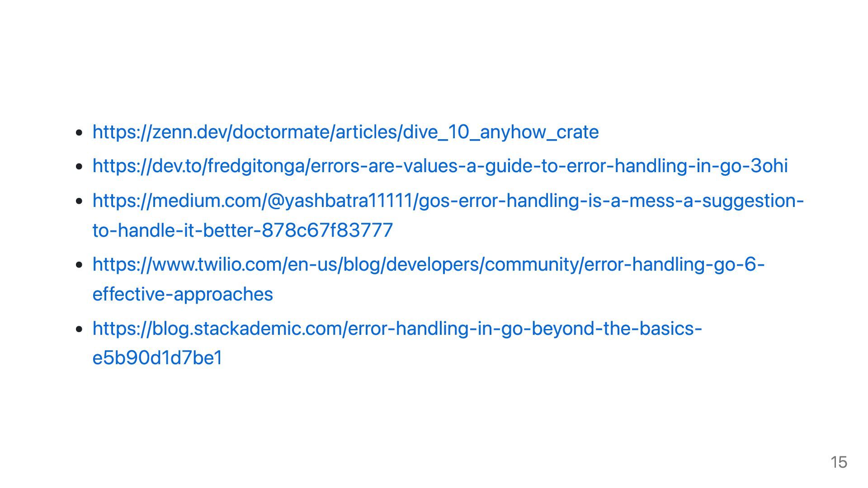The width and height of the screenshot is (868, 488).
Task: Open the zenn.dev doctormate anyhow crate link
Action: [x=345, y=132]
